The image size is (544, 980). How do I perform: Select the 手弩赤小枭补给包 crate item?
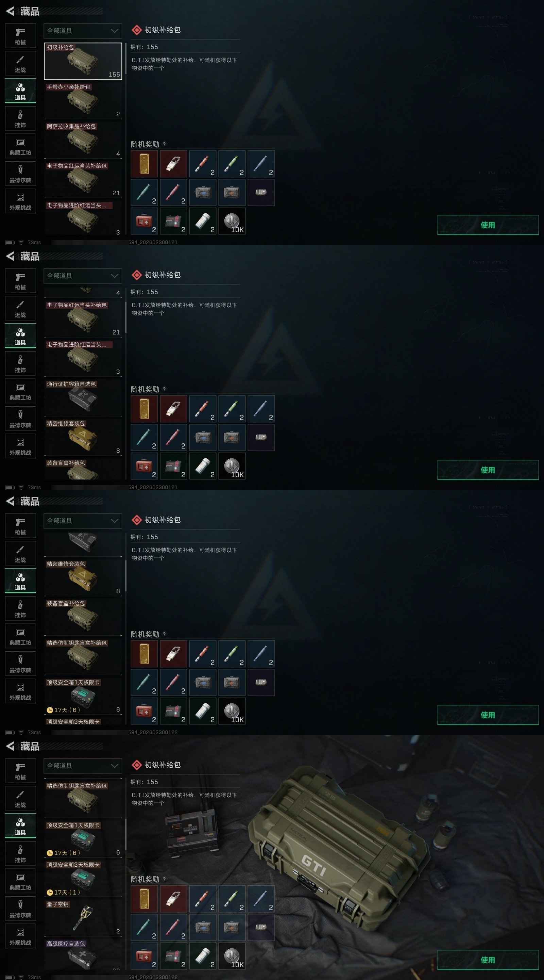coord(83,100)
